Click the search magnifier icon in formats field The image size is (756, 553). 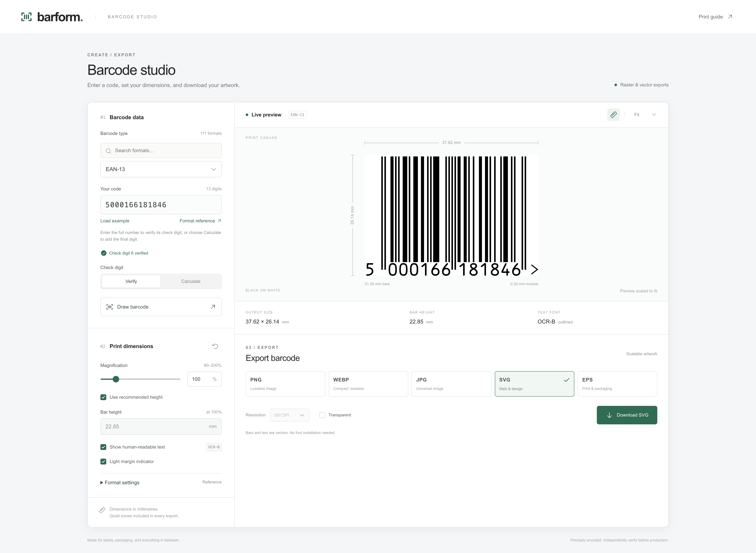[108, 151]
